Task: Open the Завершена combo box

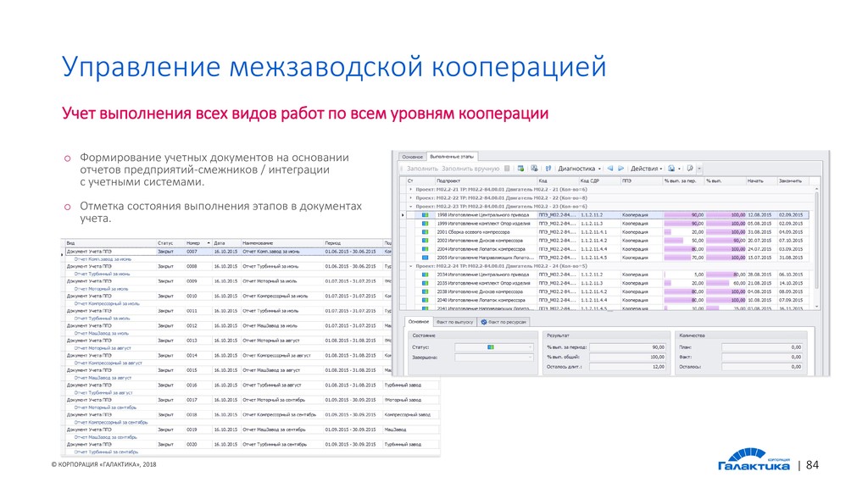Action: click(494, 358)
